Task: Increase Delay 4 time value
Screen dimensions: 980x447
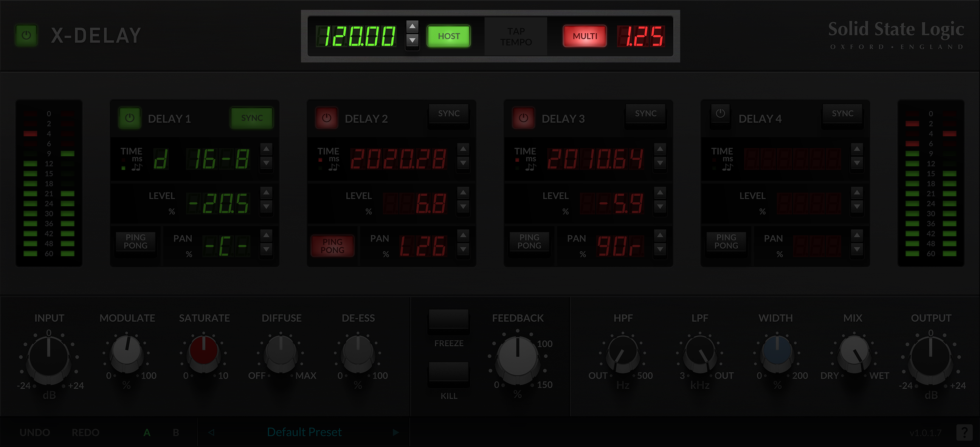Action: tap(857, 149)
